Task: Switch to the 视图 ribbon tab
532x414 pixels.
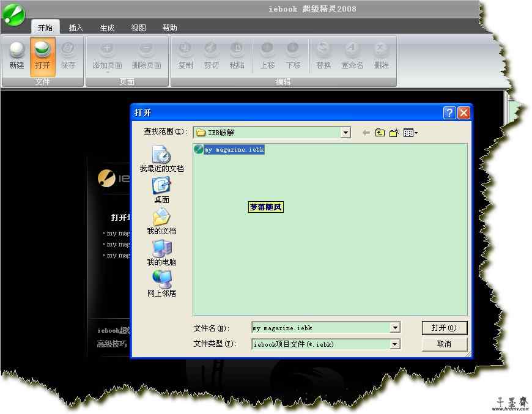Action: coord(138,28)
